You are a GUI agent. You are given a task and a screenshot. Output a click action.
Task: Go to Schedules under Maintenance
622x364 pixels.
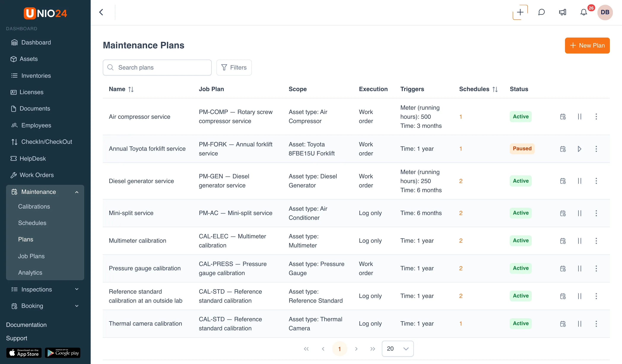32,223
